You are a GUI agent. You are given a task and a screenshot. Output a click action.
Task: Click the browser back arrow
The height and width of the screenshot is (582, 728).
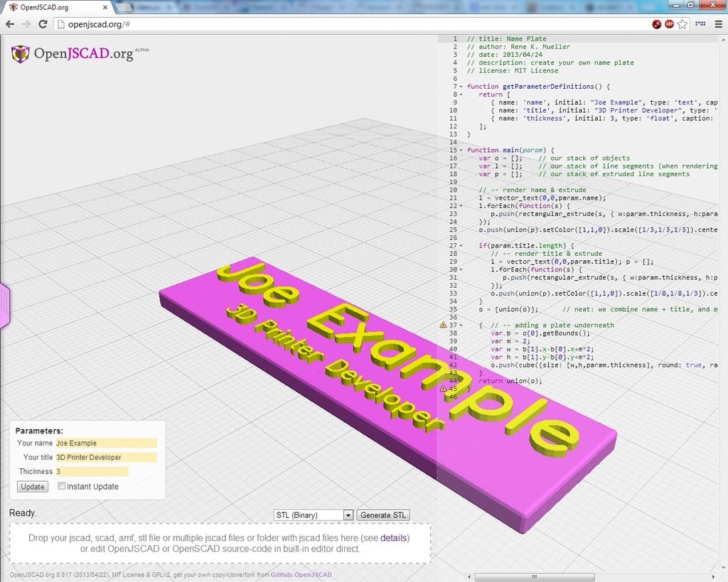click(9, 24)
